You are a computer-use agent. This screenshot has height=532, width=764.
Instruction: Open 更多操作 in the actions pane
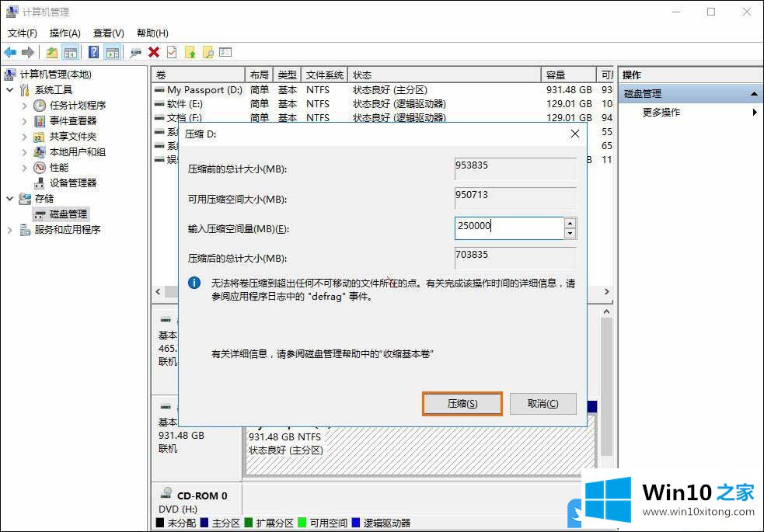661,113
